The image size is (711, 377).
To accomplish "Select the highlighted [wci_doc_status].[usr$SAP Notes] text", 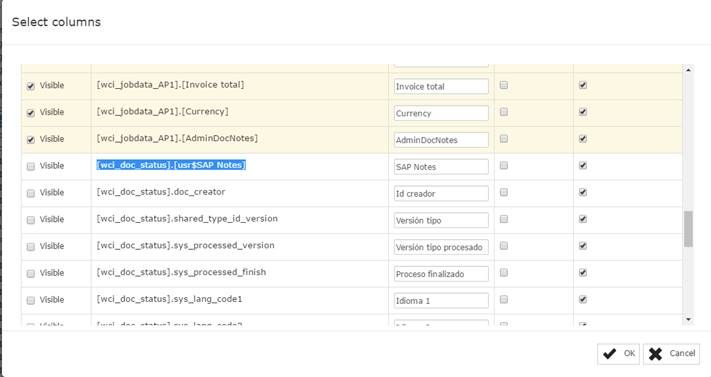I will point(171,165).
